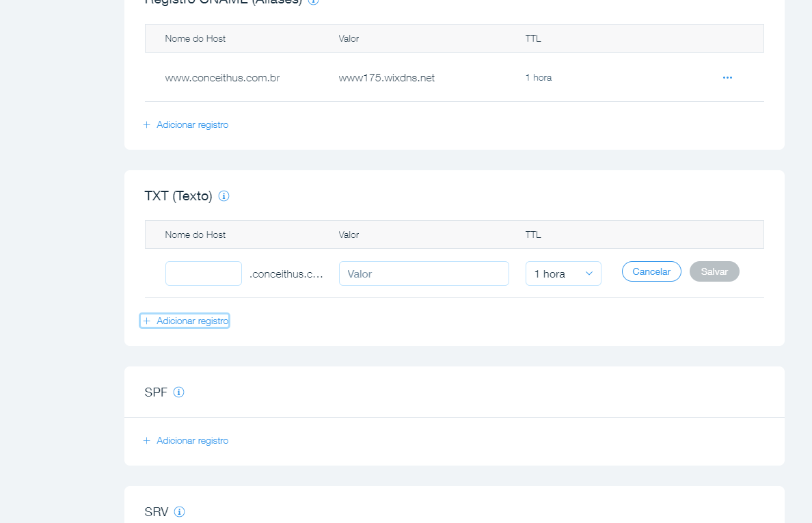Show info tooltip for the SRV section
The image size is (812, 523).
pyautogui.click(x=180, y=512)
